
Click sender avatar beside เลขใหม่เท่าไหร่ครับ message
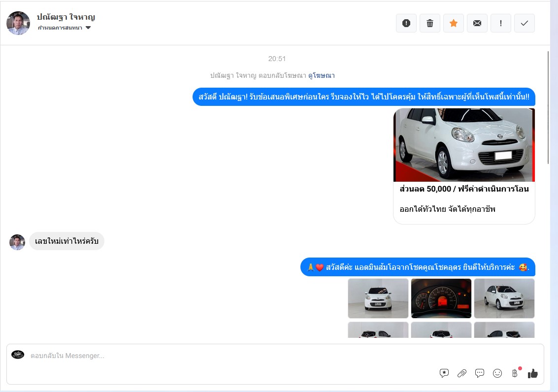pyautogui.click(x=17, y=242)
